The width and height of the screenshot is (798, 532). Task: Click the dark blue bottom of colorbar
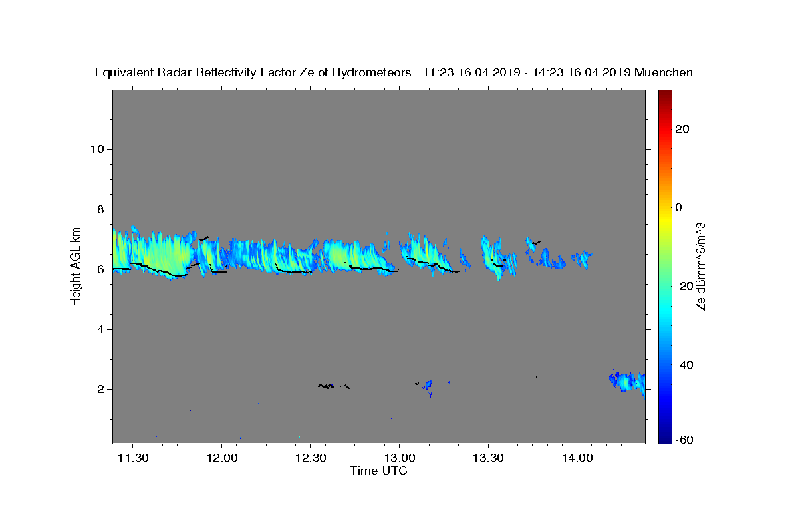664,438
